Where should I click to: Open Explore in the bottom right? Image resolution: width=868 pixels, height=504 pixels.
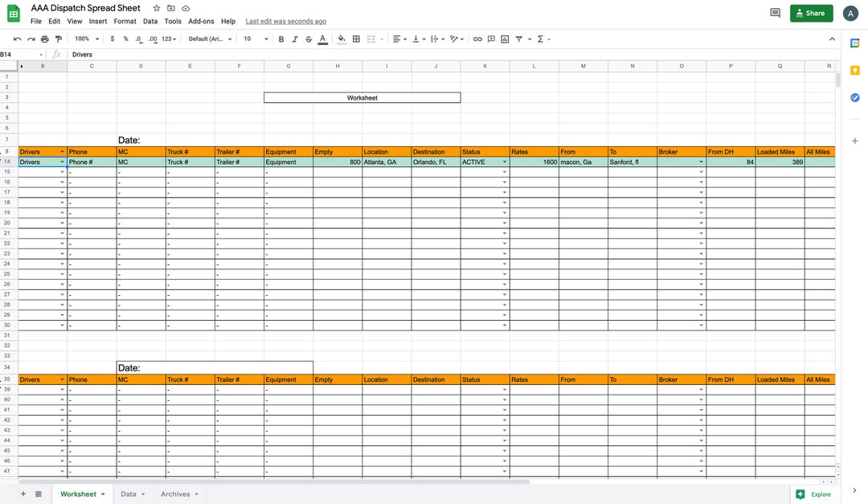815,494
